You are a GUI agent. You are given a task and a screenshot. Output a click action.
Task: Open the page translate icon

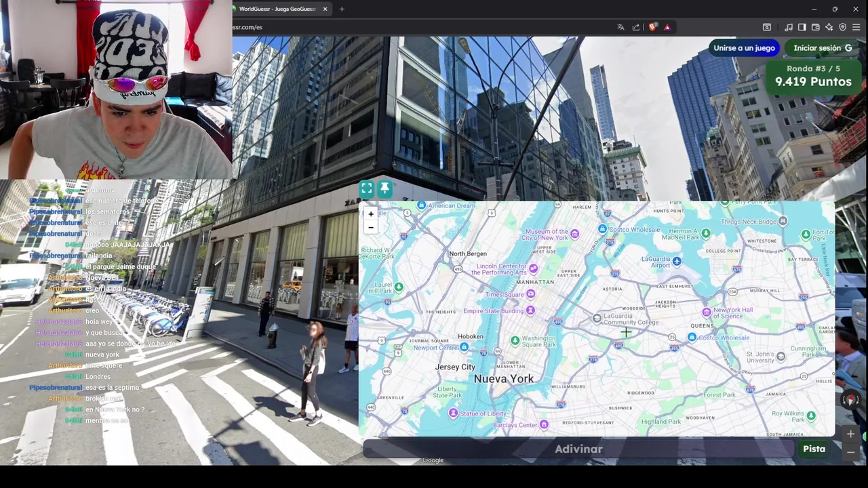tap(620, 27)
